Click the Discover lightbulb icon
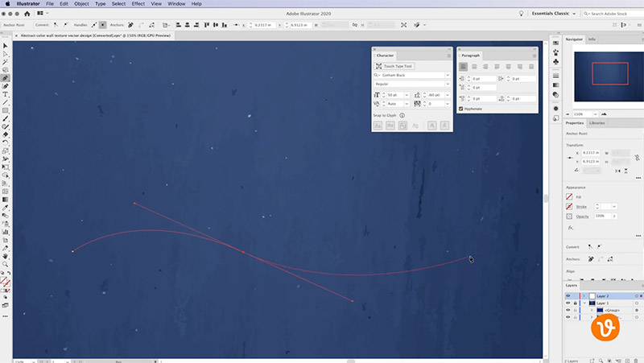The image size is (644, 363). pyautogui.click(x=521, y=14)
